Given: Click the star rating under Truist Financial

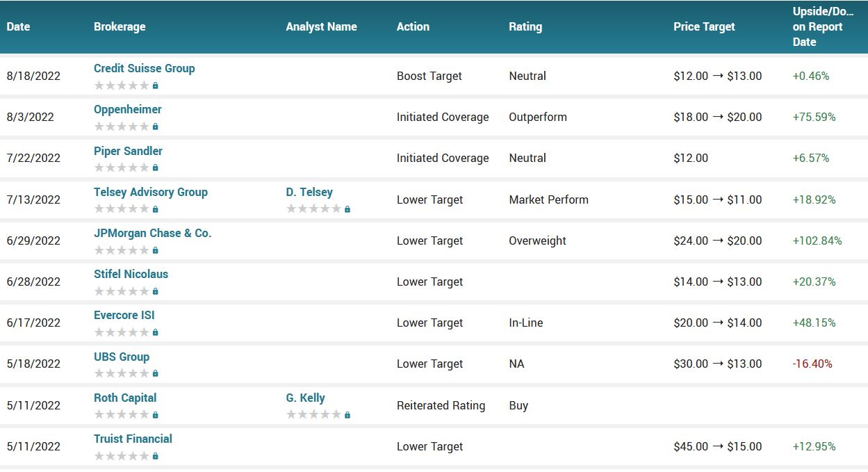Looking at the screenshot, I should [x=122, y=456].
